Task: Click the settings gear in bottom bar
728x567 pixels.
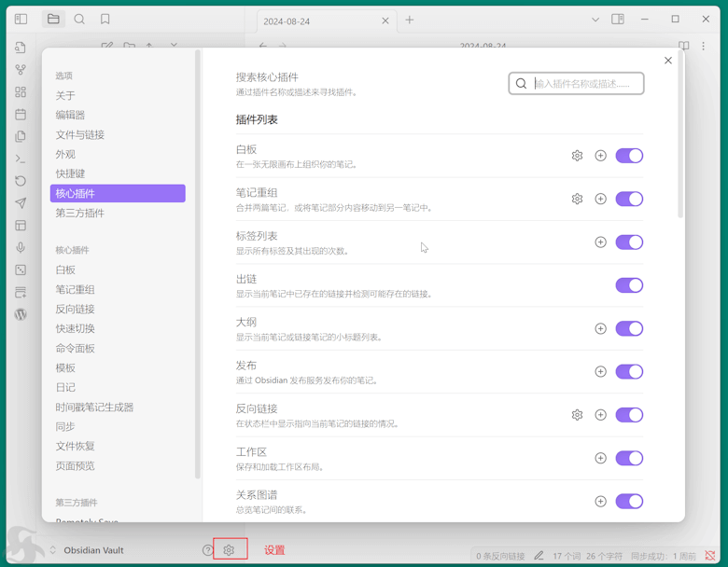Action: pyautogui.click(x=229, y=550)
